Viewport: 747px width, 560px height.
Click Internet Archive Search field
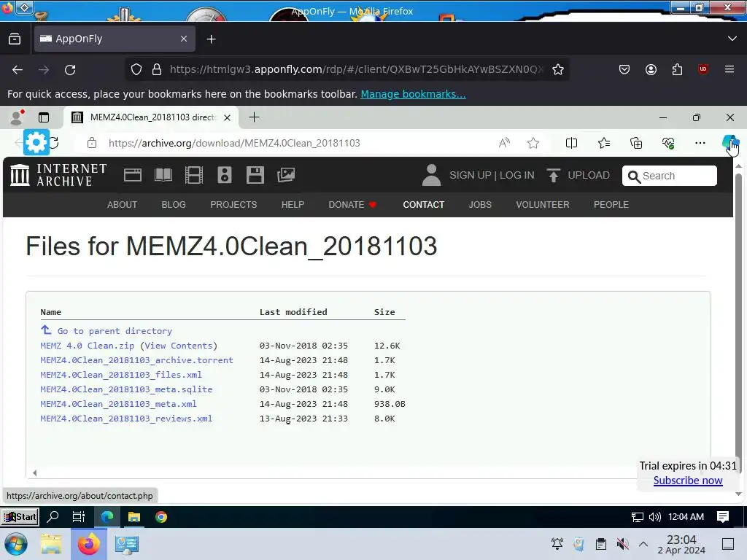(670, 176)
